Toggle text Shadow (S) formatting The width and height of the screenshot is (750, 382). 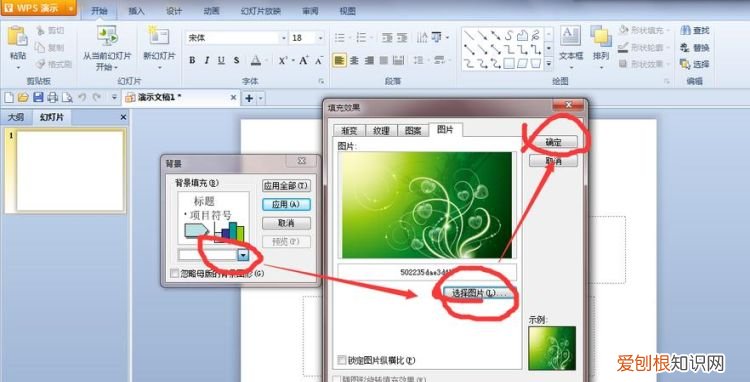point(236,60)
